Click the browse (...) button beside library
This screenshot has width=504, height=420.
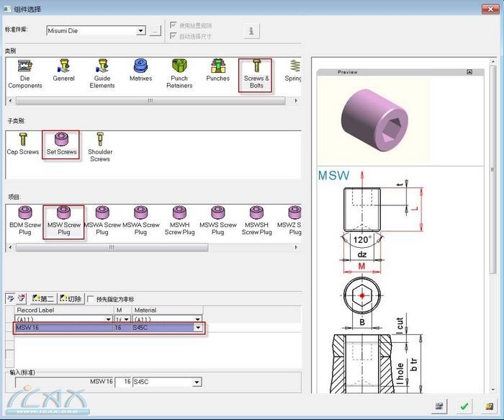click(x=156, y=31)
